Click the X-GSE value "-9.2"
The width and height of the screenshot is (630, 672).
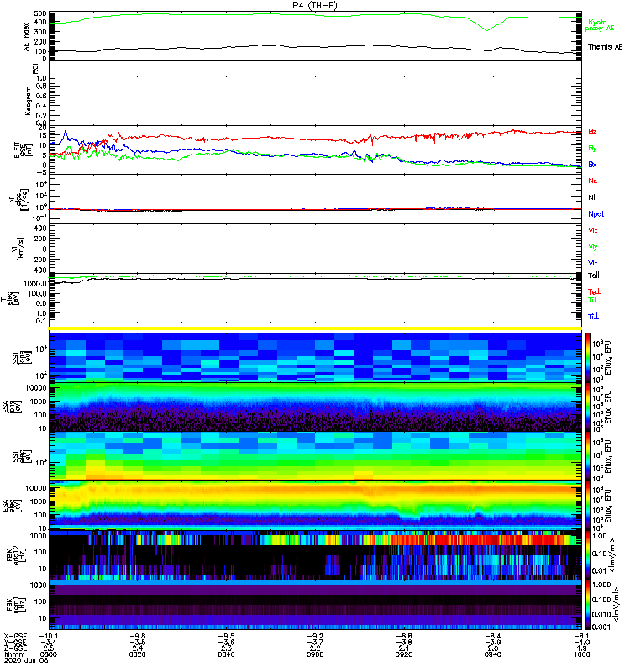[x=315, y=636]
